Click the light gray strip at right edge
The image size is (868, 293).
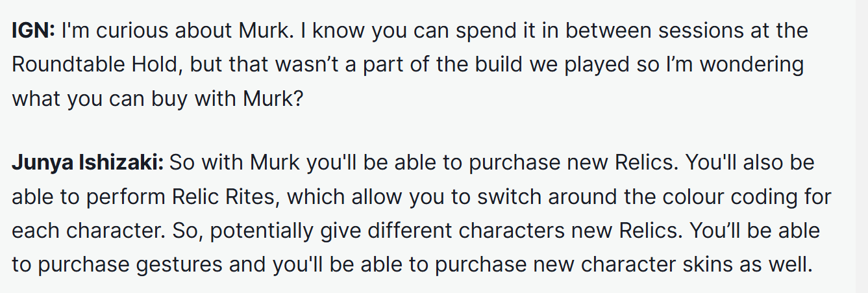pos(860,146)
